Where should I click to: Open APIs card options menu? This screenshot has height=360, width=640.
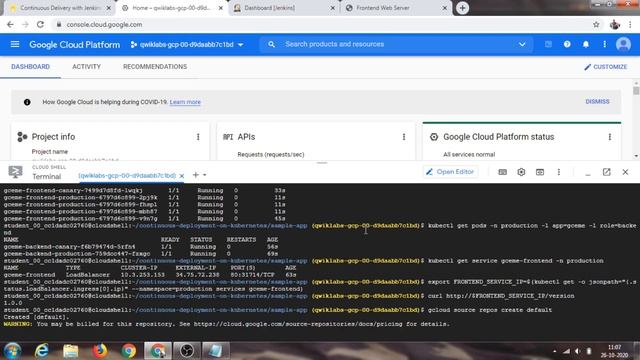pos(404,137)
